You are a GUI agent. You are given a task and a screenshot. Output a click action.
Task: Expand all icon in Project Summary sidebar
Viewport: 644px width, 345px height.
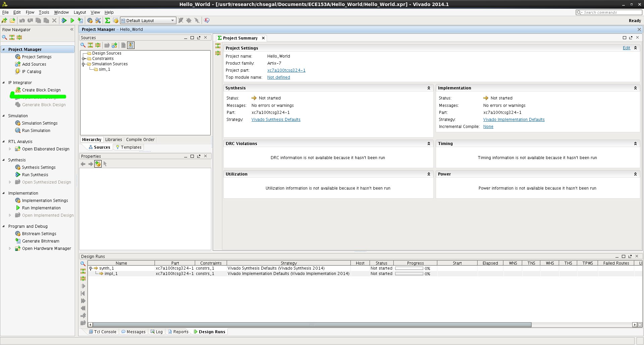(218, 53)
